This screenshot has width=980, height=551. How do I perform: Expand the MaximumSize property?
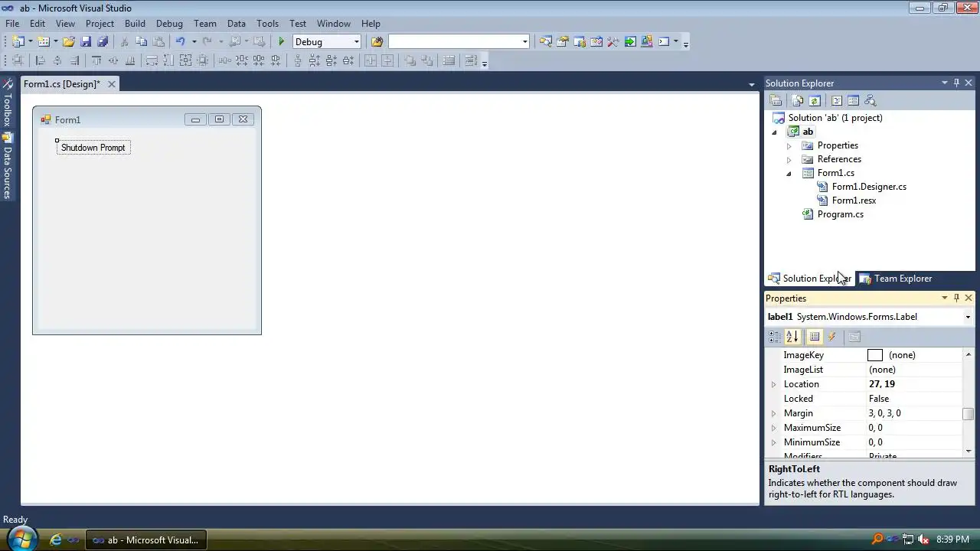(x=773, y=428)
